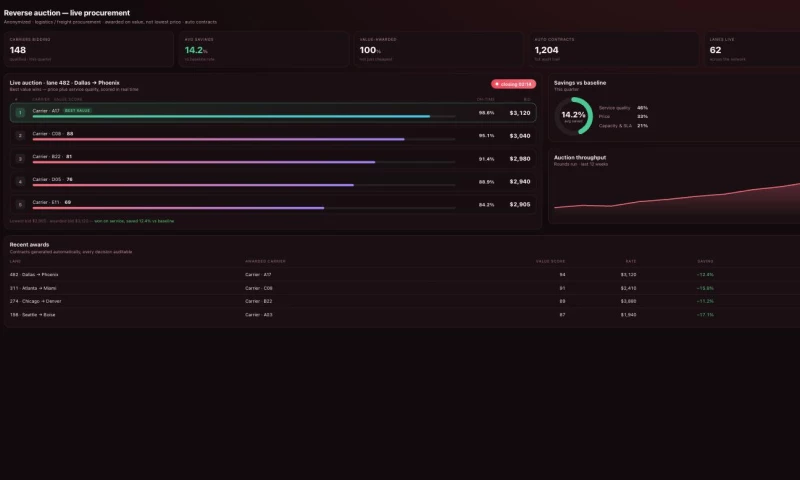Open recent award row 274 Chicago → Denver
The image size is (800, 480).
tap(402, 301)
